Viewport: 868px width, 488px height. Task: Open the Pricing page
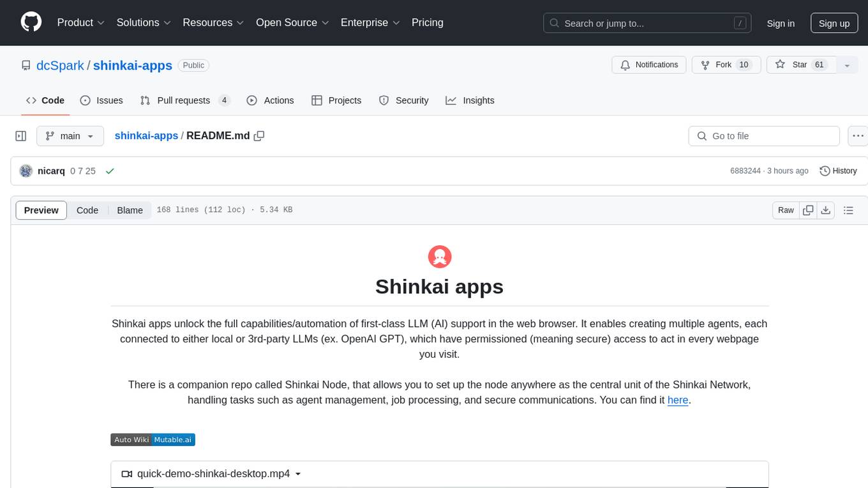click(428, 22)
